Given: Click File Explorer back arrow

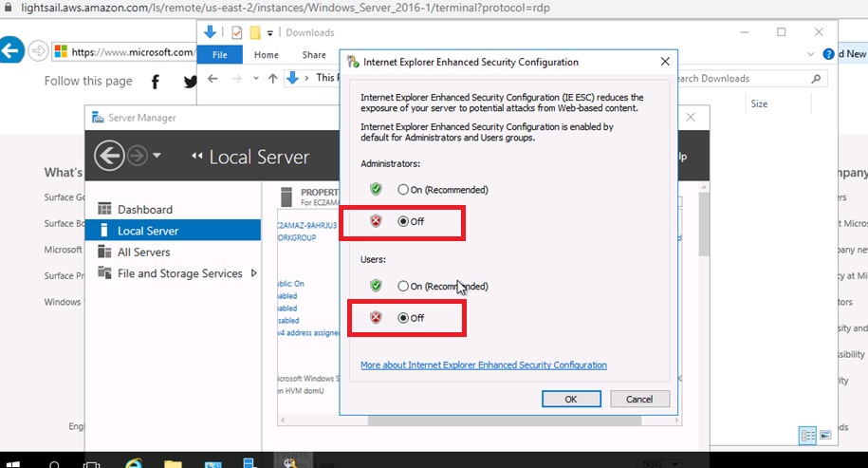Looking at the screenshot, I should pos(213,79).
